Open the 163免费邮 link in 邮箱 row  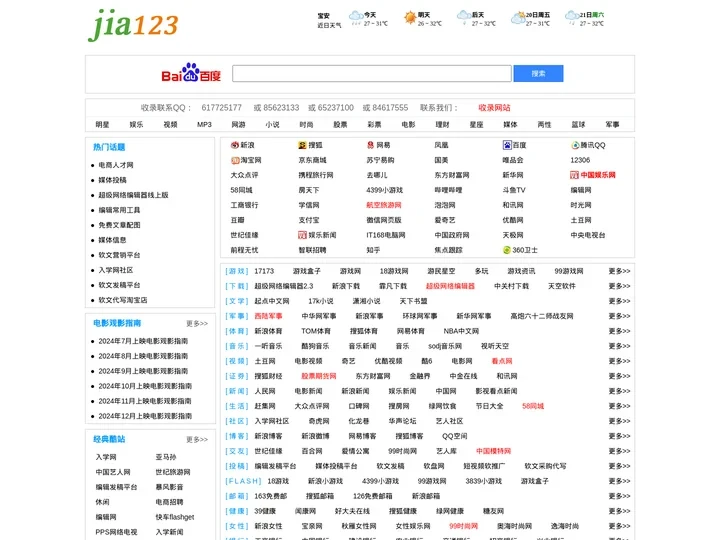pyautogui.click(x=270, y=496)
